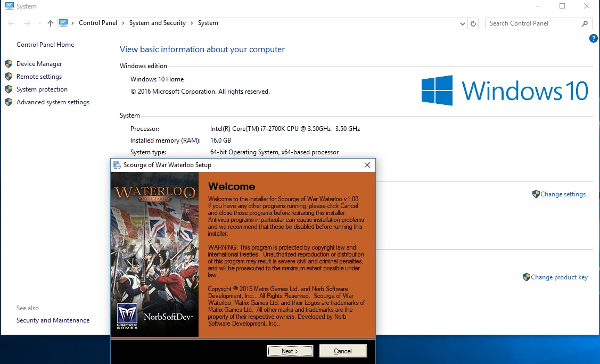The width and height of the screenshot is (600, 364).
Task: Open Control Panel help via question mark icon
Action: coord(593,38)
